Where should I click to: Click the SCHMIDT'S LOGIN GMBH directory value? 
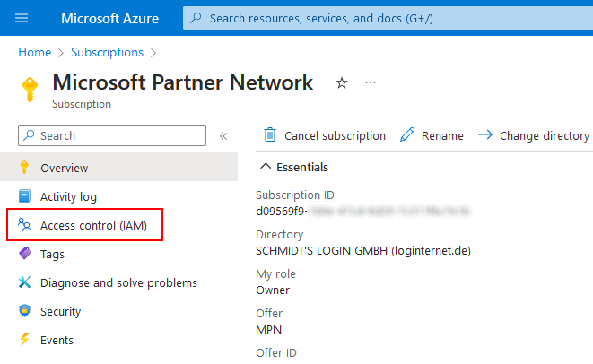(363, 251)
